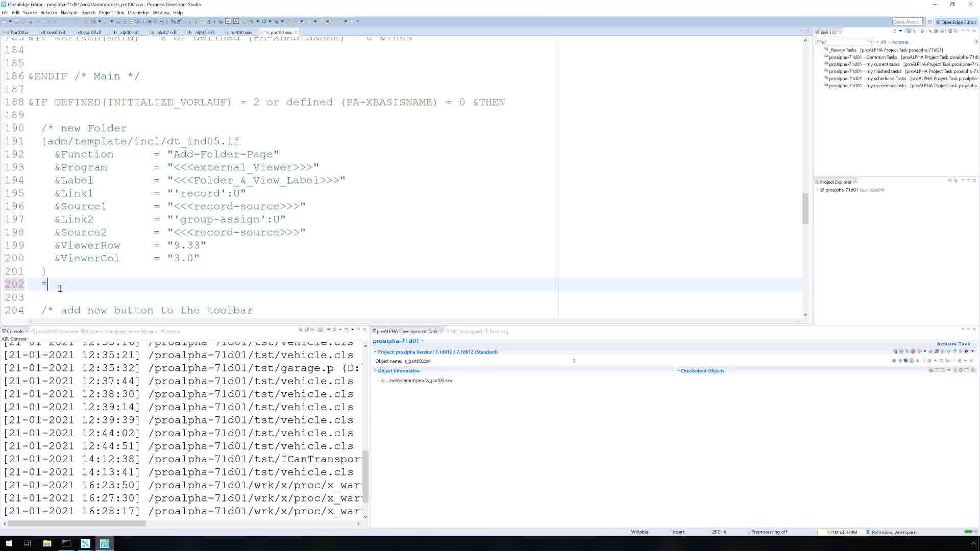Screen dimensions: 980x551
Task: Open File Explorer from the taskbar
Action: click(47, 543)
